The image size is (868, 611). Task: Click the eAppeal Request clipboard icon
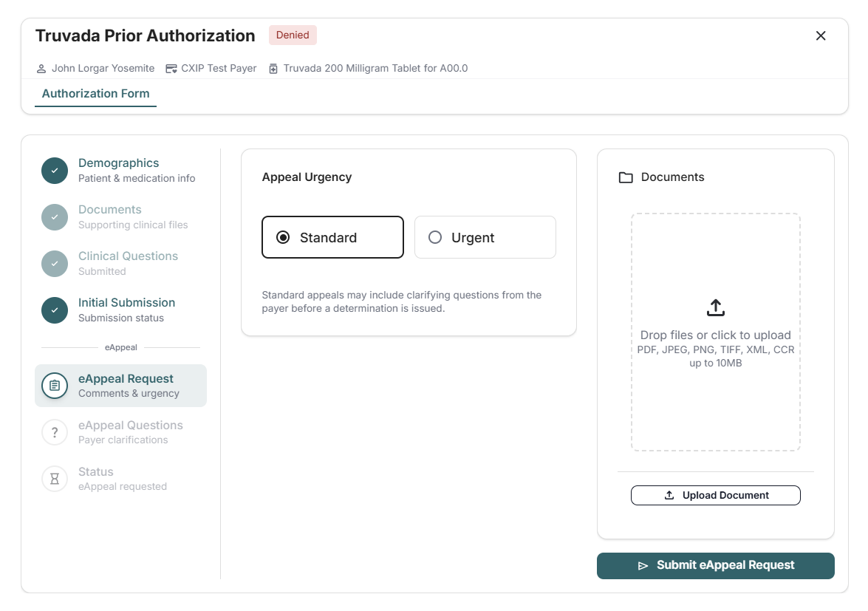(x=55, y=385)
